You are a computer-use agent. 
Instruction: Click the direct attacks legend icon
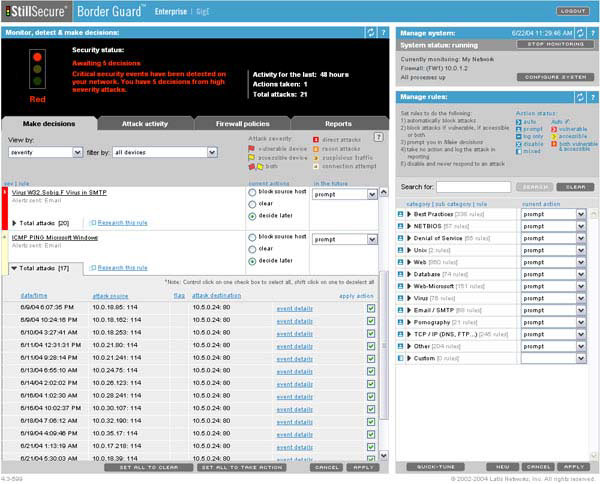316,140
